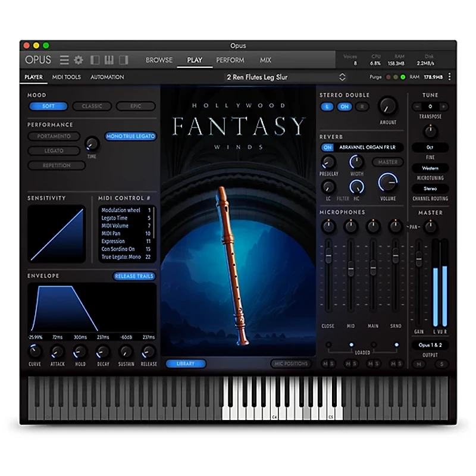Open the Opus hamburger menu icon

(64, 59)
